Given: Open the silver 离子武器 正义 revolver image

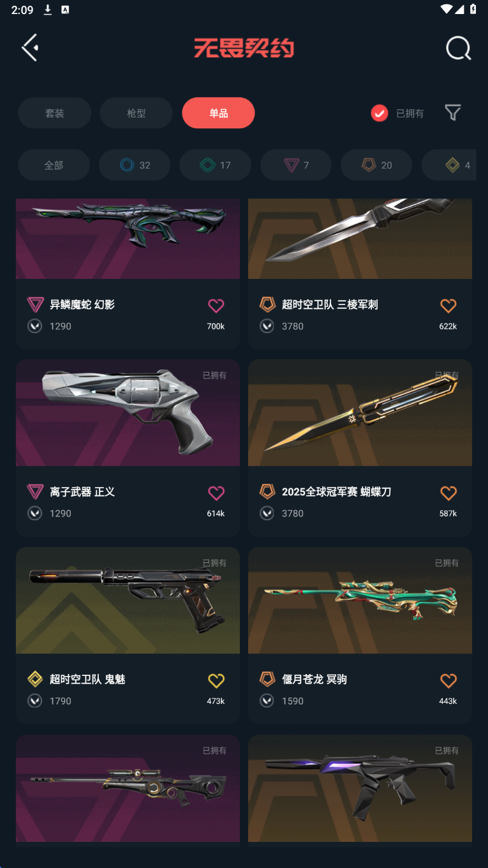Looking at the screenshot, I should point(128,413).
